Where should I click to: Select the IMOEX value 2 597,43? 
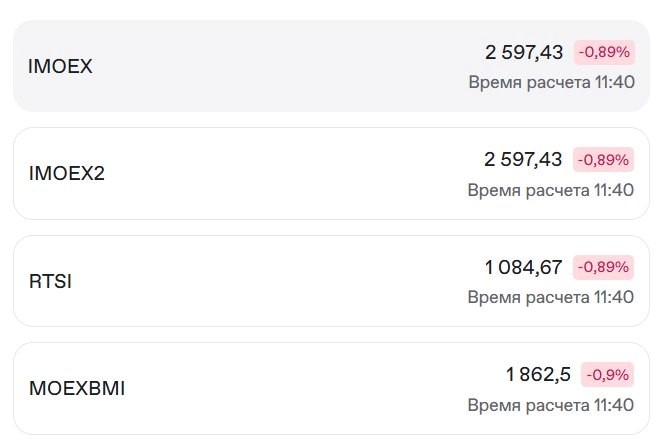(x=524, y=52)
